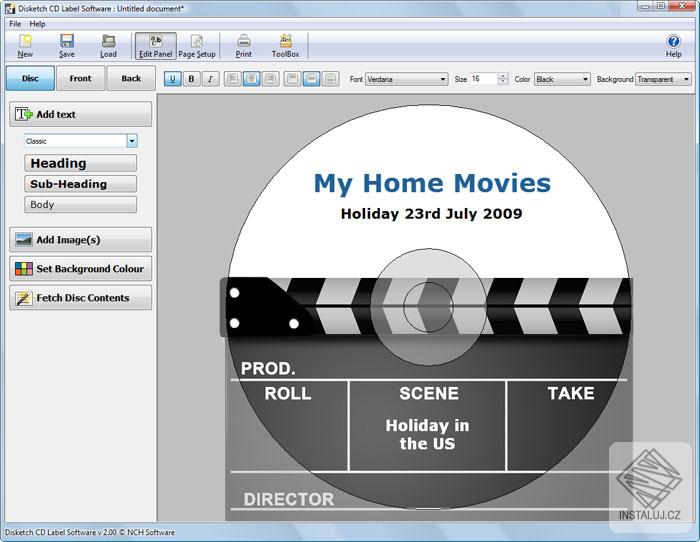Open the ToolBox toolbar icon
Image resolution: width=700 pixels, height=542 pixels.
tap(286, 46)
